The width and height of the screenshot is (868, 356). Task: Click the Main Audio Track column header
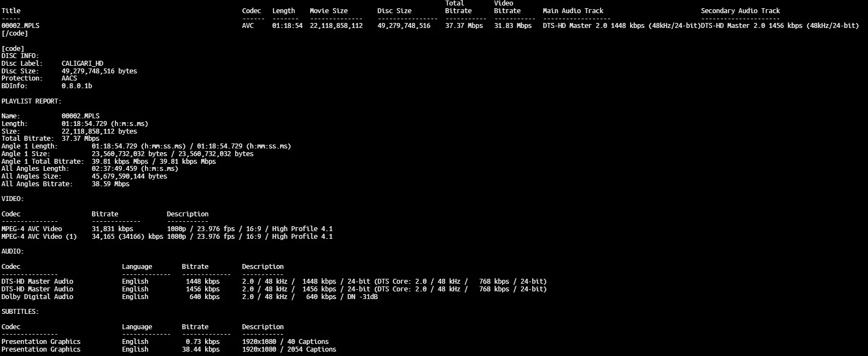tap(573, 11)
